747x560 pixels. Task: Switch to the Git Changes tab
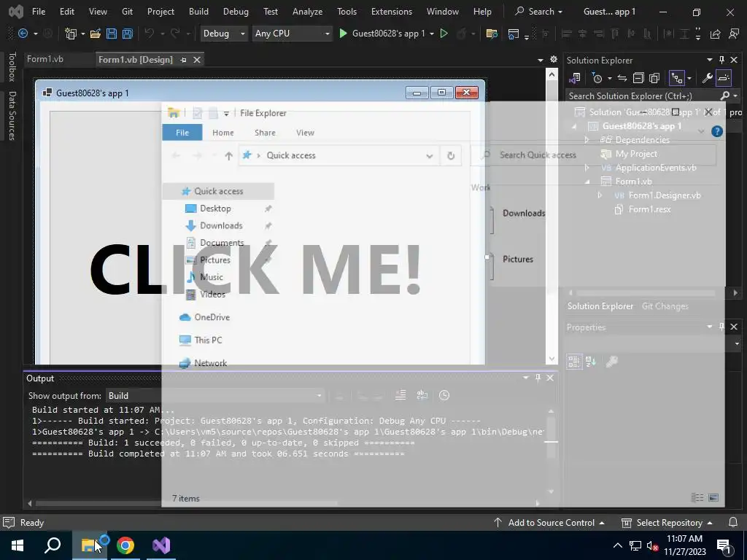click(665, 306)
